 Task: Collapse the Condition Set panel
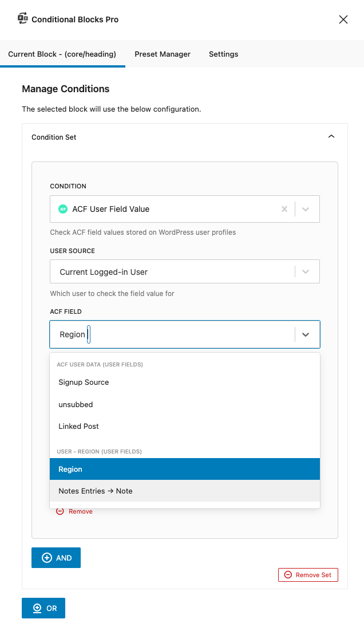(331, 136)
